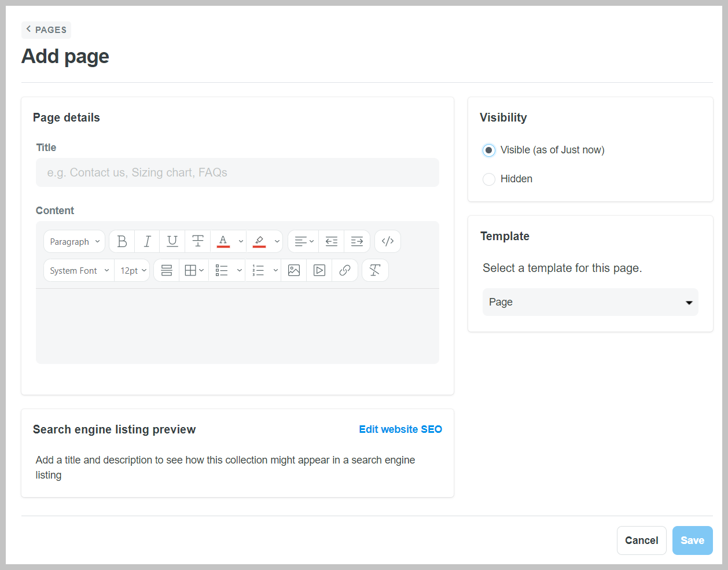728x570 pixels.
Task: Open the text color picker arrow
Action: pos(241,241)
